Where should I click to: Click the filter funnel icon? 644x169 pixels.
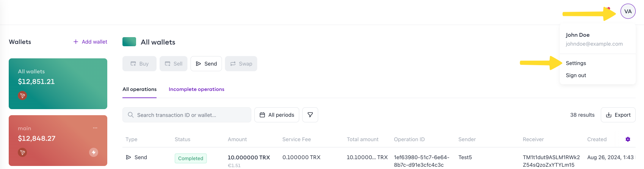tap(310, 115)
